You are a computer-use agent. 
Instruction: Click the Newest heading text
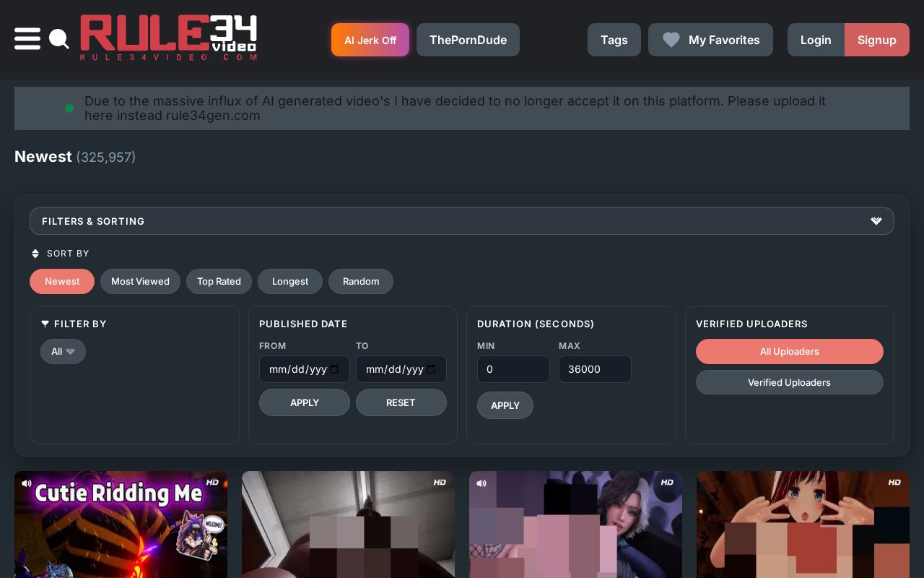(43, 157)
